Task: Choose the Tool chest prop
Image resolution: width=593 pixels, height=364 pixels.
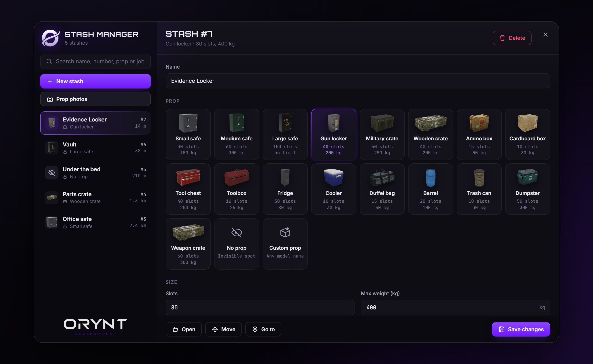Action: (x=188, y=189)
